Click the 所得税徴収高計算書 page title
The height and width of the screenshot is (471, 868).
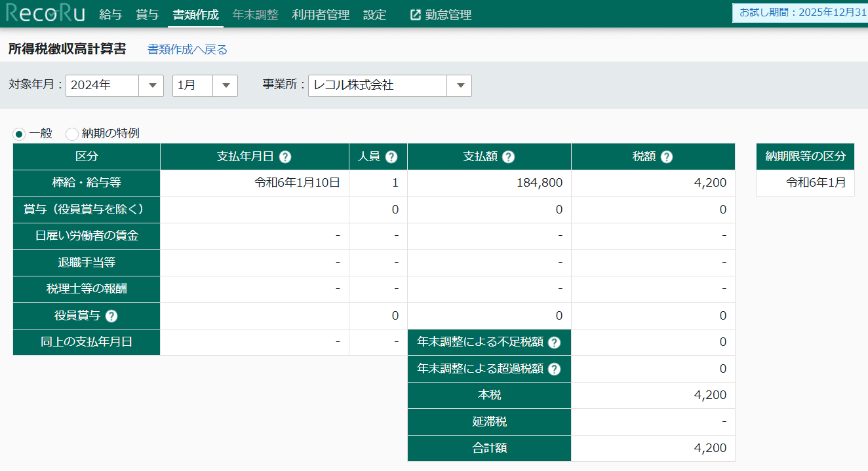67,49
